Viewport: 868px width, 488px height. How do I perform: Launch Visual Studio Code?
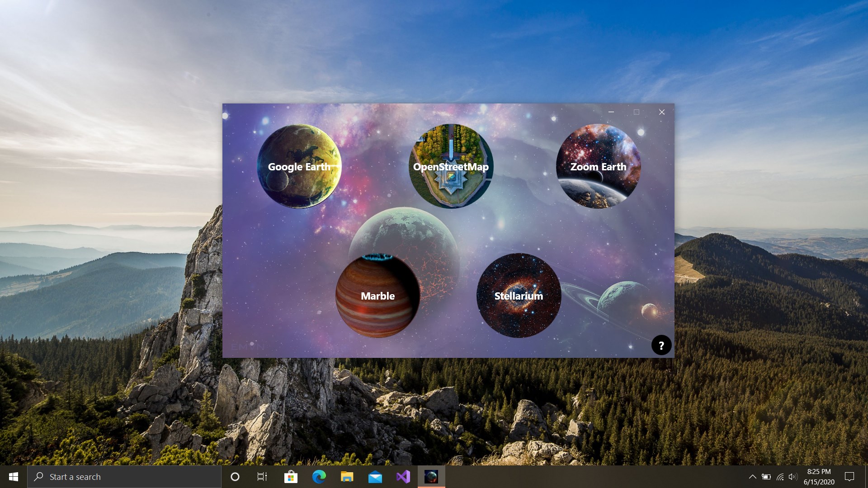point(403,476)
